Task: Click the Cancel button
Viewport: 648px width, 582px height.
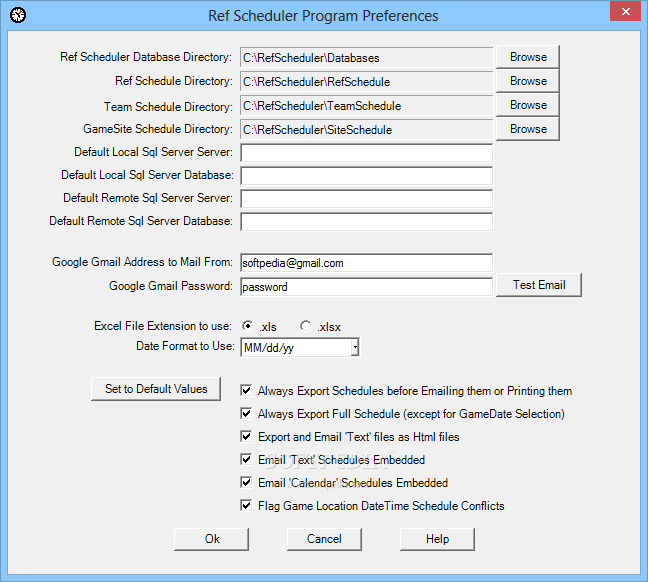Action: 324,539
